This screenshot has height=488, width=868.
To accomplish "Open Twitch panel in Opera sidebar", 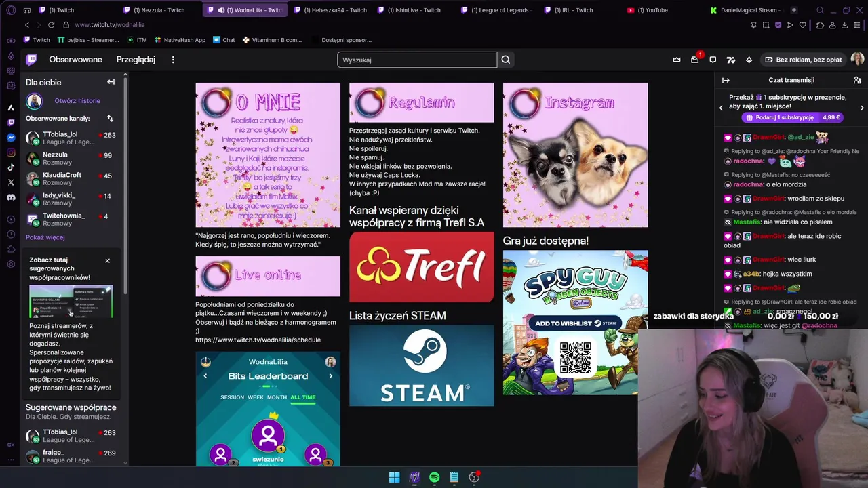I will 11,123.
